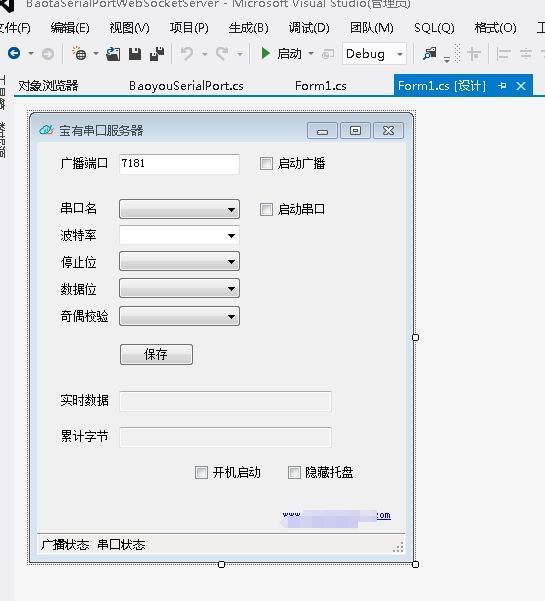This screenshot has height=601, width=545.
Task: Click the Find in Files toolbar icon
Action: 430,54
